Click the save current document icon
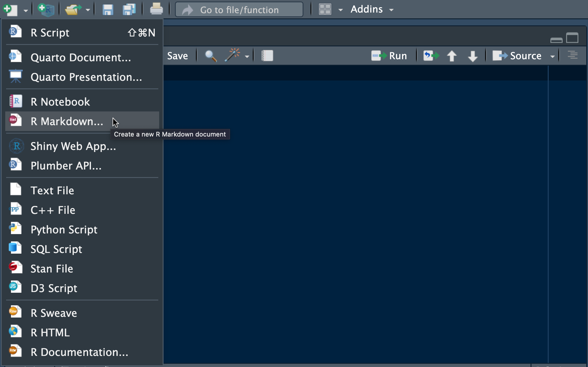Screen dimensions: 588x367 pos(108,10)
